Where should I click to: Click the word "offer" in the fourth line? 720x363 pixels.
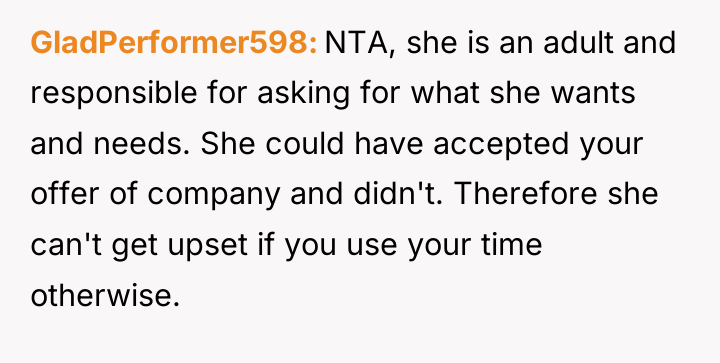click(x=66, y=195)
